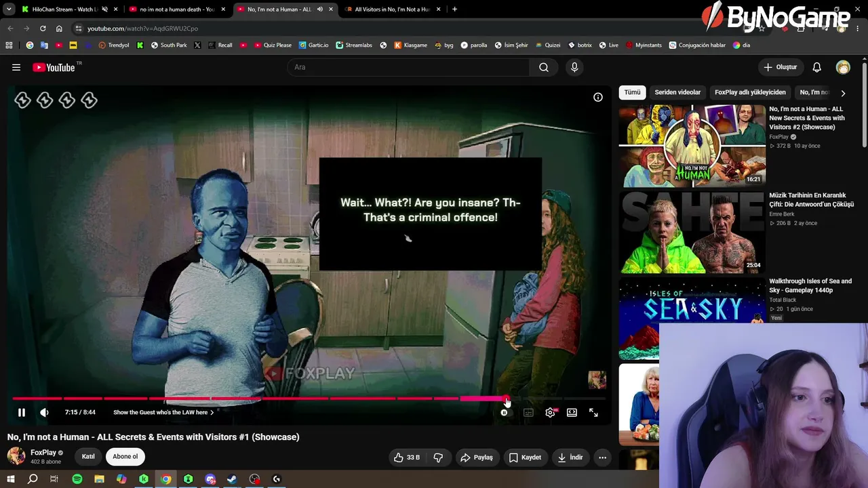Open the tab search dropdown arrow

9,9
